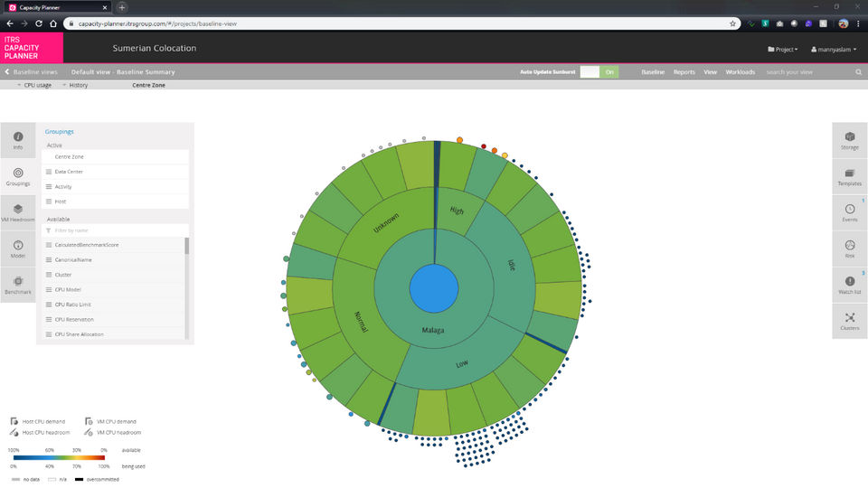Bookmark this page with the star icon
This screenshot has height=488, width=868.
click(x=732, y=23)
